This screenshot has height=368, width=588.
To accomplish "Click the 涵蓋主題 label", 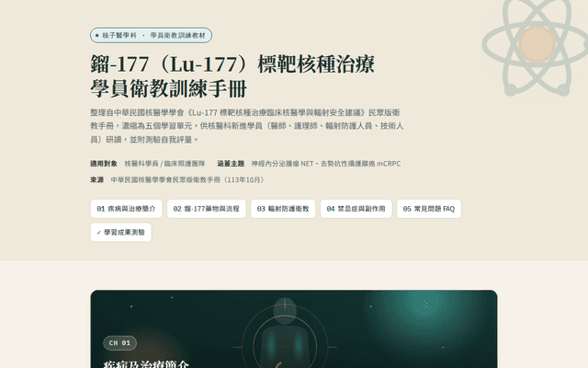I will click(231, 164).
